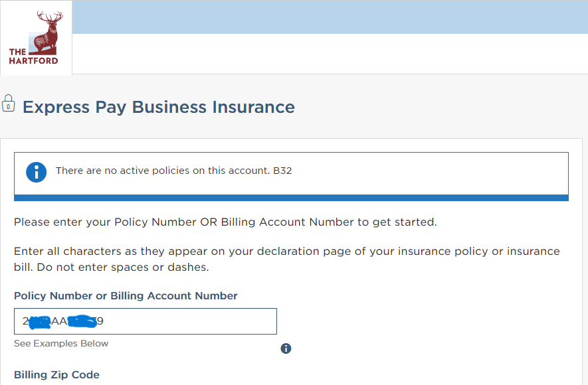Click the empty right end of the policy field
Image resolution: width=588 pixels, height=385 pixels.
246,321
